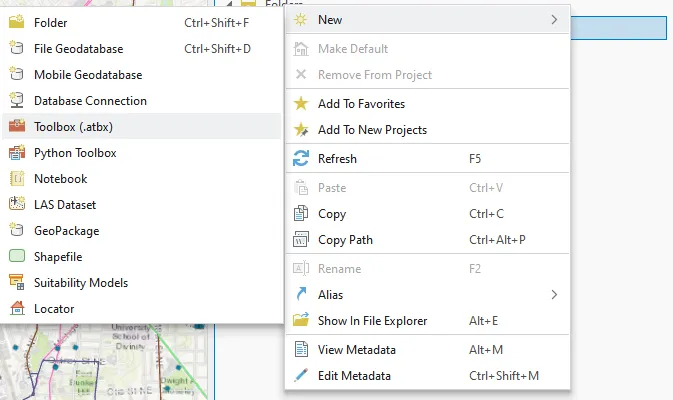Create a new GeoPackage
Screen dimensions: 673x400
point(66,231)
